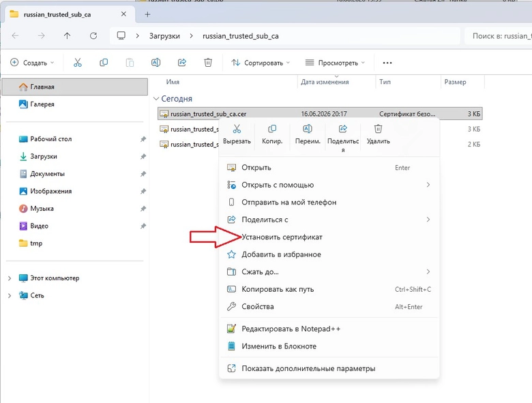Close the russian_trusted_sub_ca tab
The image size is (532, 403).
coord(124,14)
